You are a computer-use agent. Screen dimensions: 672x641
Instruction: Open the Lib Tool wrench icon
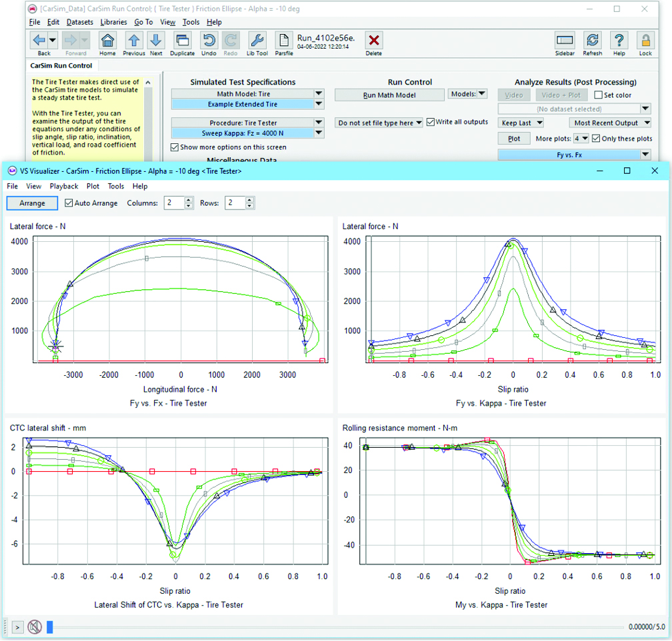[257, 41]
